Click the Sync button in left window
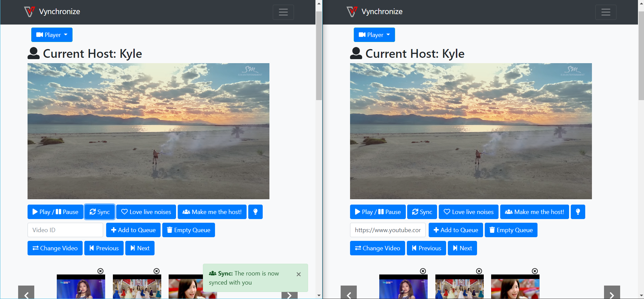Image resolution: width=644 pixels, height=299 pixels. (100, 212)
